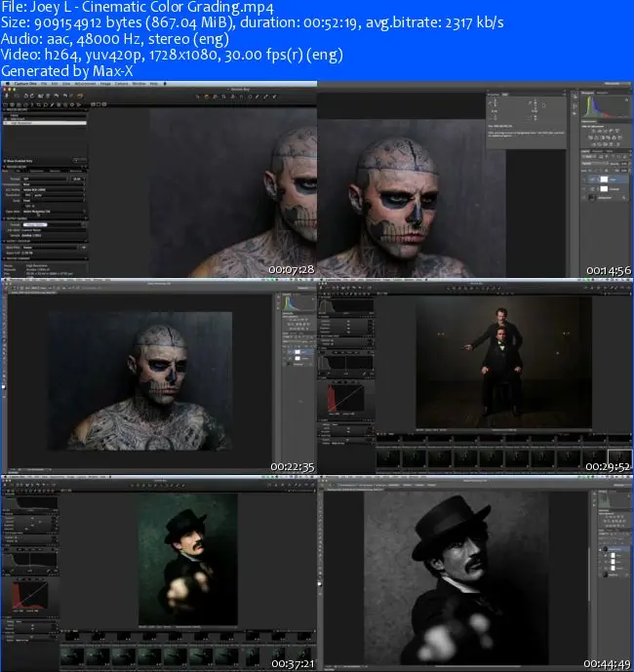634x672 pixels.
Task: Click the Levels graph in the 00:37:21 frame
Action: [x=30, y=561]
